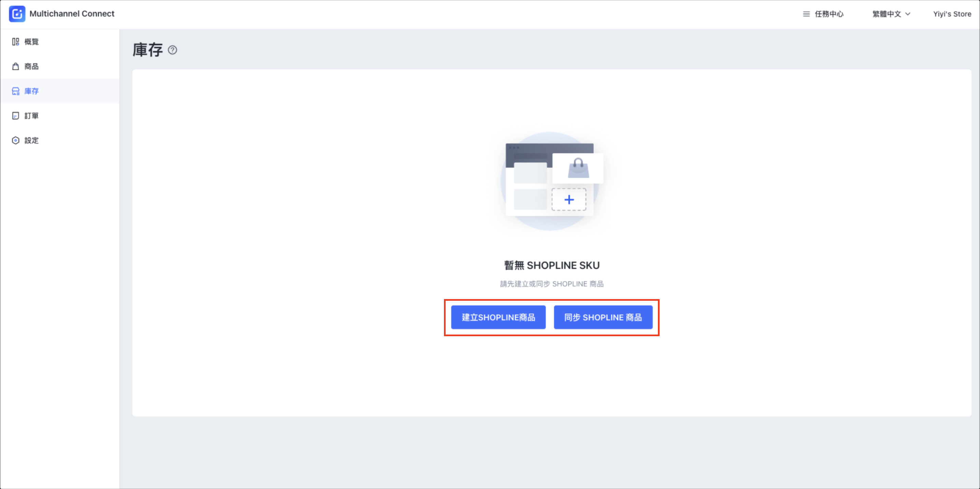
Task: Open 設定 menu item
Action: 60,141
